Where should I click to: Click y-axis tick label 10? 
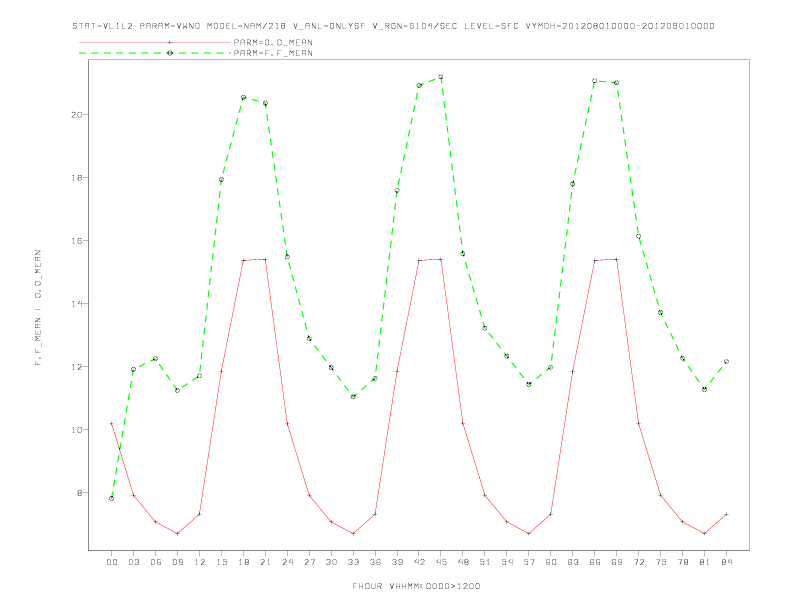[x=77, y=430]
